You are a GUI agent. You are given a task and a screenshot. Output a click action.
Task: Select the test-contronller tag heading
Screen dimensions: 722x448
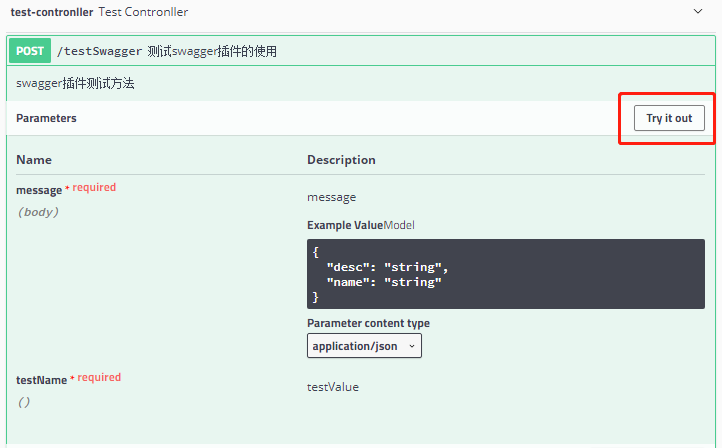(x=52, y=12)
